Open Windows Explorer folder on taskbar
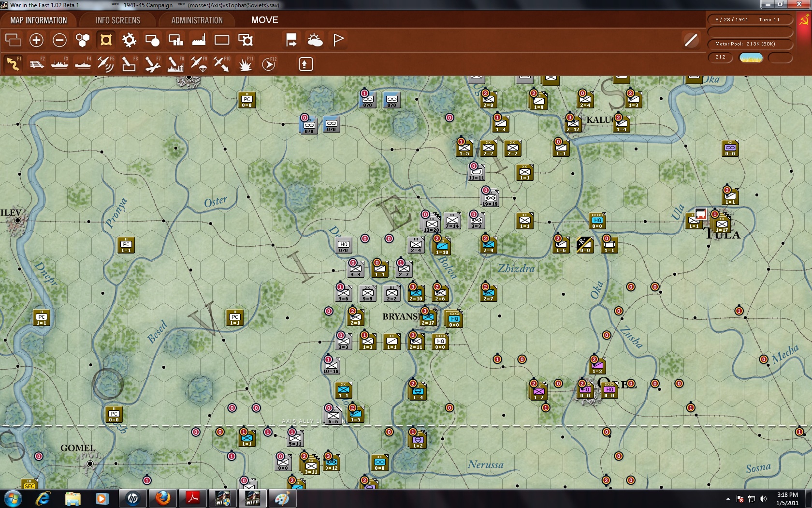The image size is (812, 508). pos(73,498)
